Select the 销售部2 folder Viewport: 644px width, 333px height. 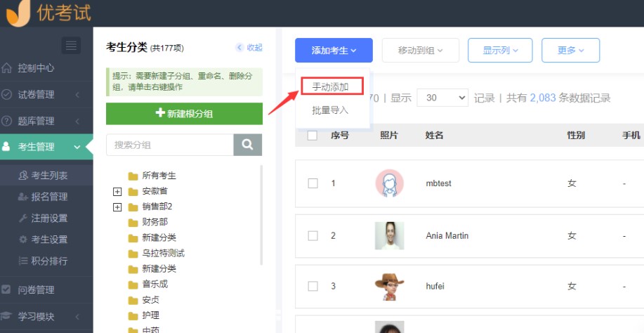(x=157, y=207)
